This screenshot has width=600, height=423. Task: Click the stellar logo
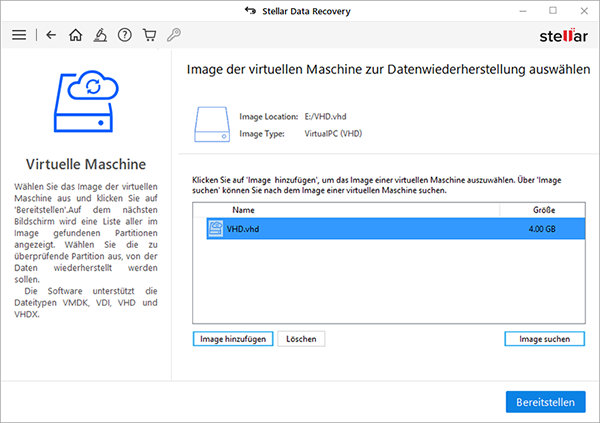(564, 36)
